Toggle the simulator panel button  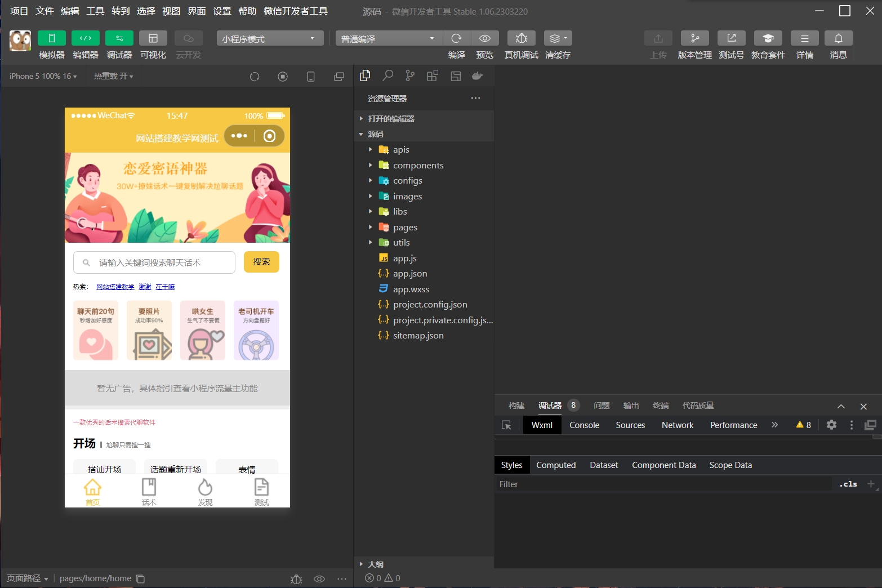pos(52,38)
